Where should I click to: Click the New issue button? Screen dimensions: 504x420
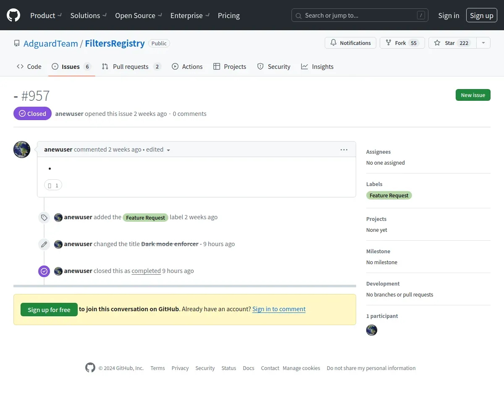[473, 95]
